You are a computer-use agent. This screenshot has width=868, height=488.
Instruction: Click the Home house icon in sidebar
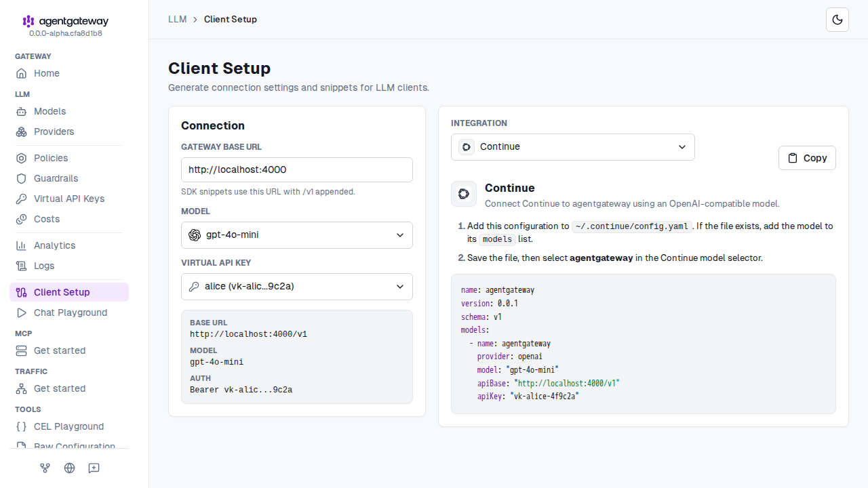[22, 73]
